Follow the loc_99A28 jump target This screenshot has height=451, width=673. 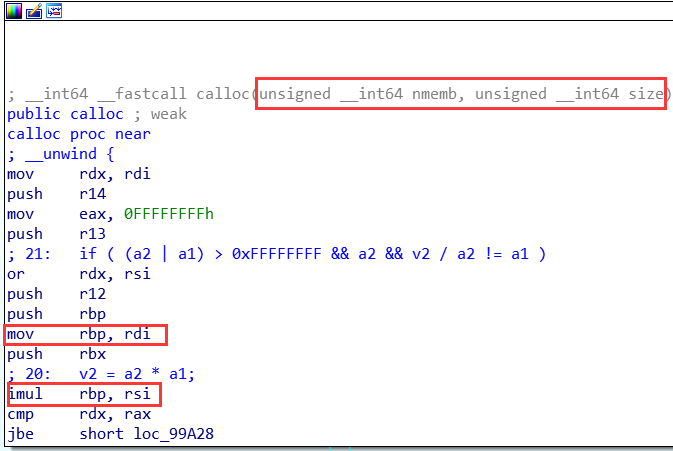pos(173,434)
